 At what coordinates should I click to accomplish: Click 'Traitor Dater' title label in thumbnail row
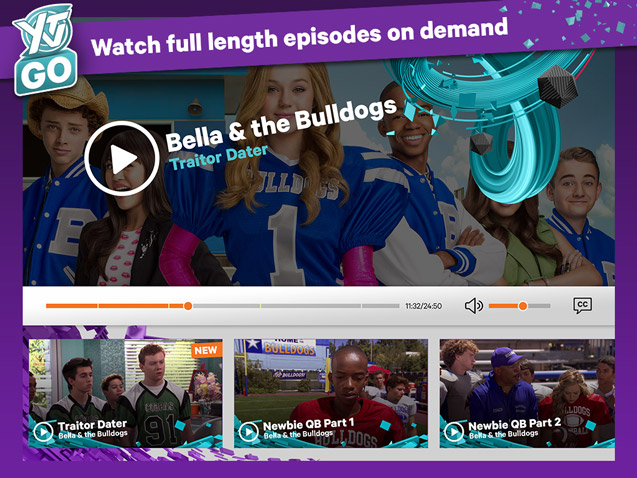pyautogui.click(x=92, y=425)
